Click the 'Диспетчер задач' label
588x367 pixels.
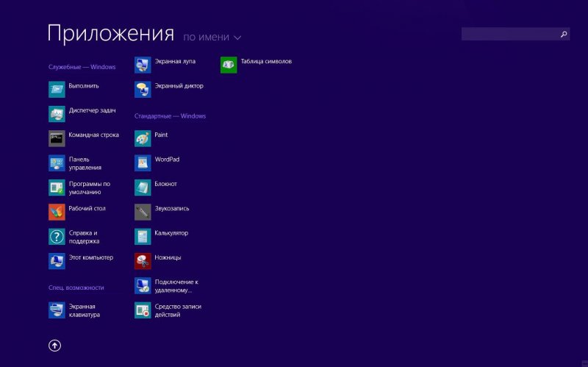point(93,110)
